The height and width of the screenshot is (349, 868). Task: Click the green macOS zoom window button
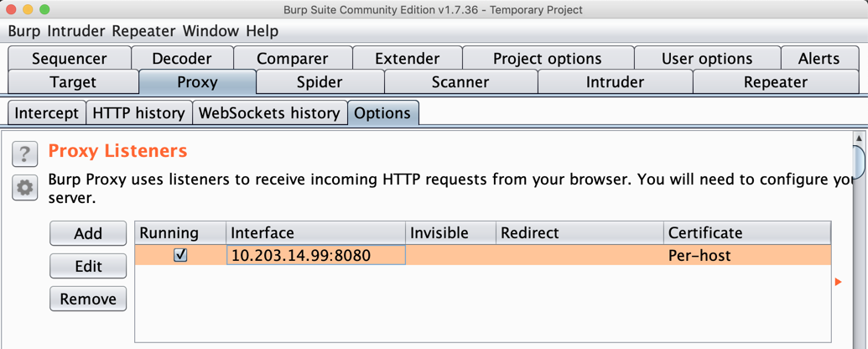[44, 10]
